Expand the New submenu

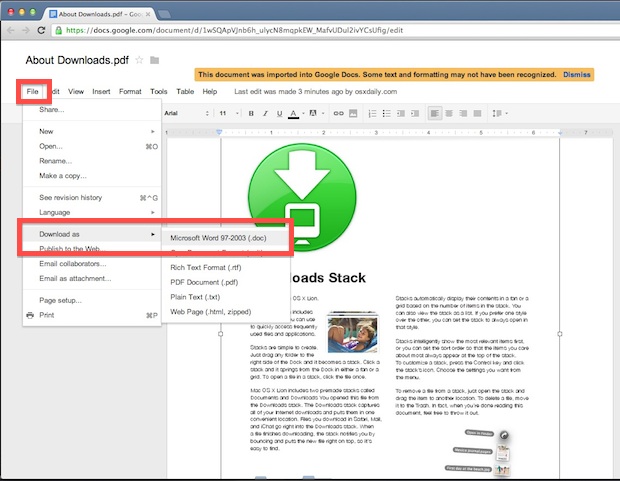tap(92, 131)
